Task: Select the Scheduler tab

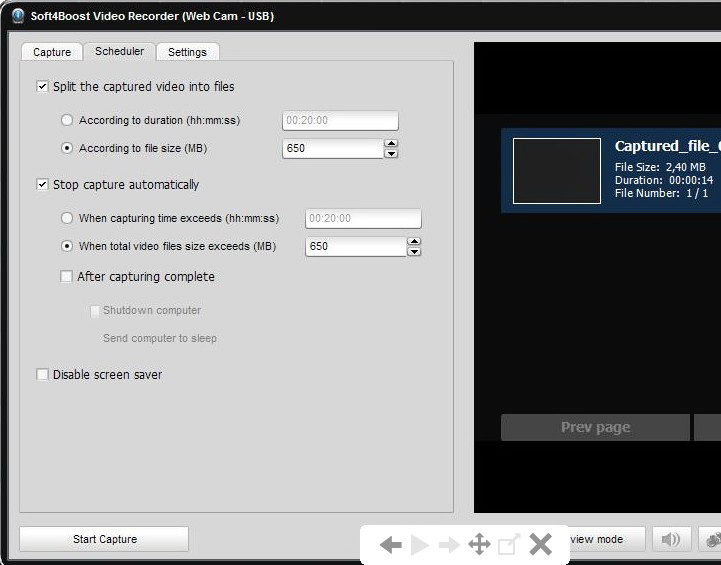Action: [120, 51]
